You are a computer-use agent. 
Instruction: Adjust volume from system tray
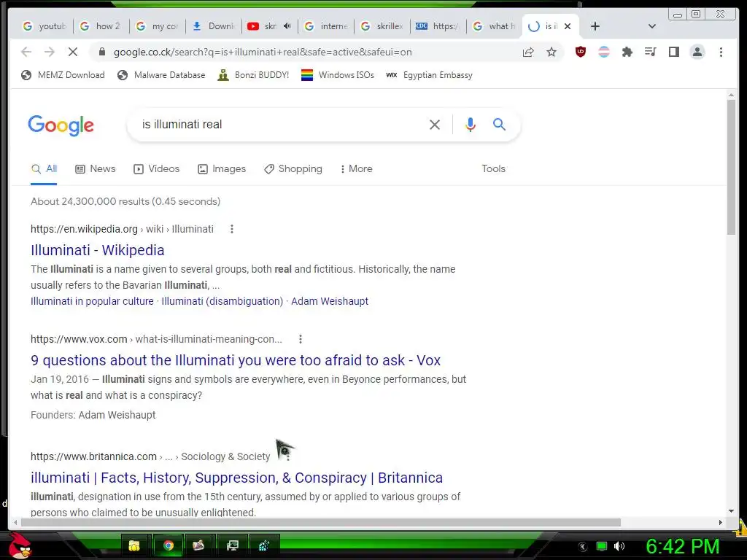(619, 546)
